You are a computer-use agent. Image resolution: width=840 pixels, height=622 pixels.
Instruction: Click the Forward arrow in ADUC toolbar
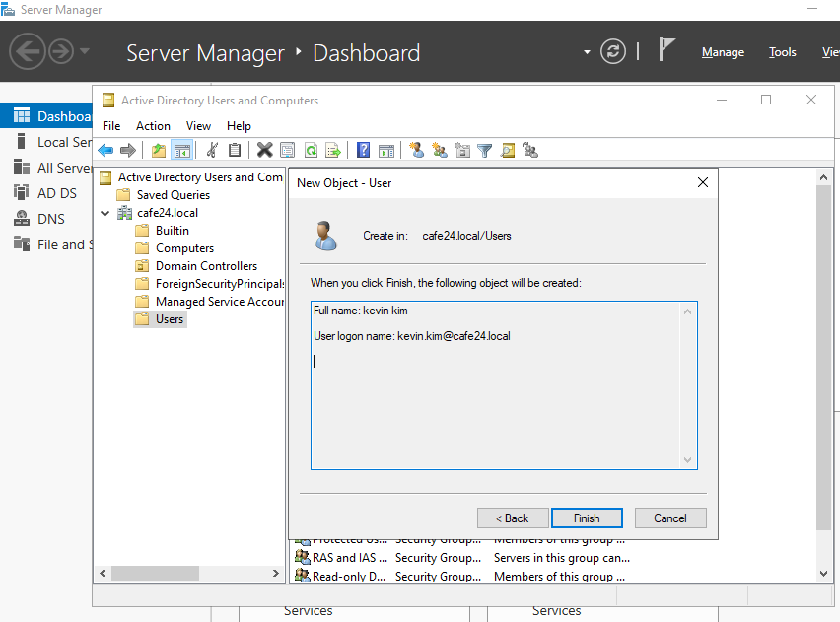coord(128,151)
